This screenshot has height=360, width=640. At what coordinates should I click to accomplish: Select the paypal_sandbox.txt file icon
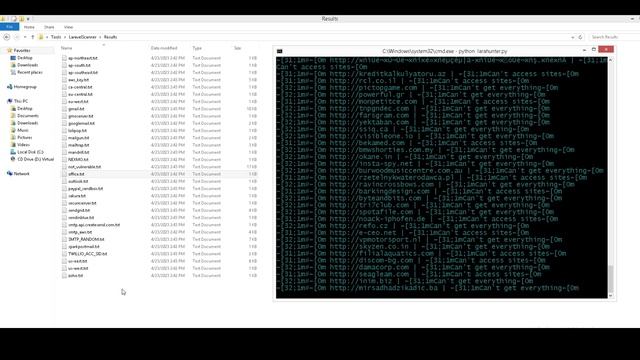point(64,189)
